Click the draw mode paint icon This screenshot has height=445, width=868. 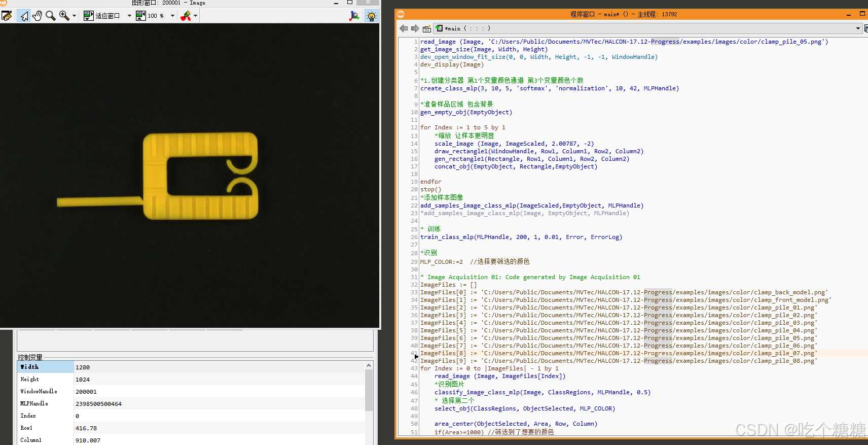(186, 16)
